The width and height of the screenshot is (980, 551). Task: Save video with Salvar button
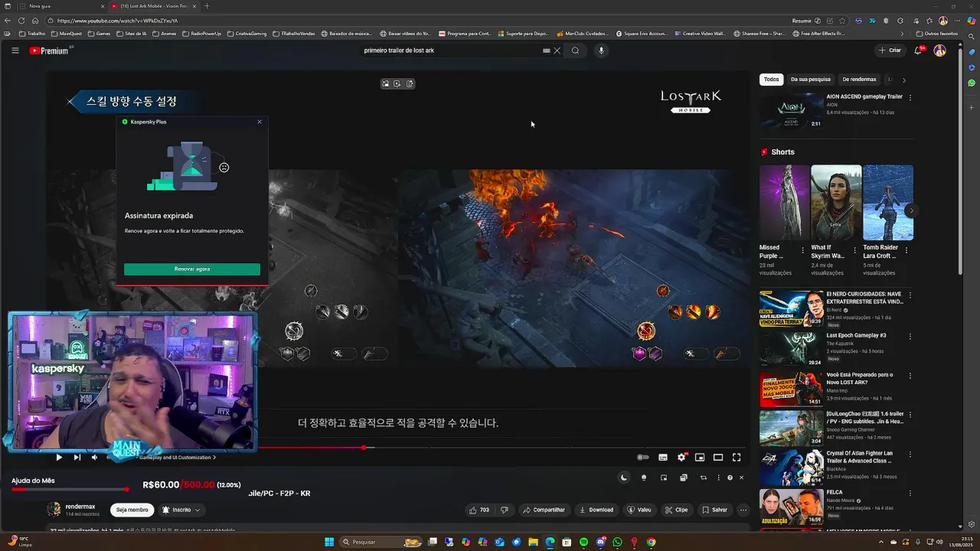coord(714,510)
